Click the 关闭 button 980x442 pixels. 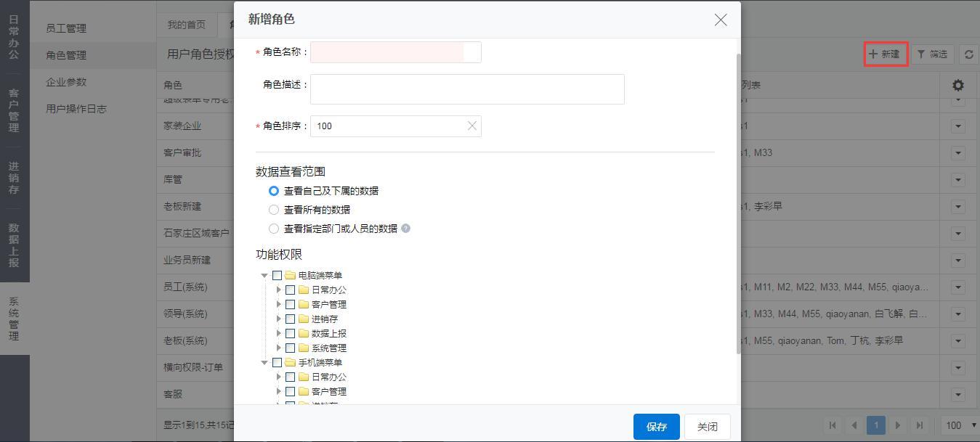point(707,427)
